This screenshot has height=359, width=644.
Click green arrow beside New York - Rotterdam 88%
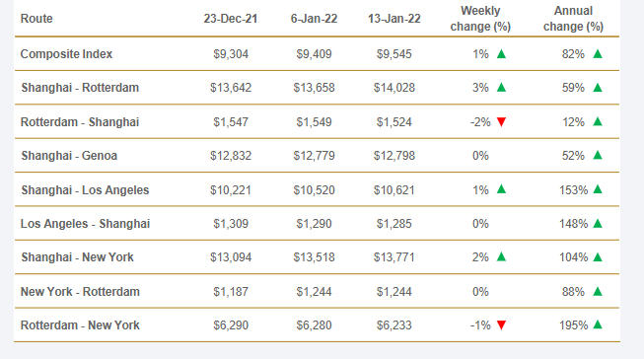598,292
